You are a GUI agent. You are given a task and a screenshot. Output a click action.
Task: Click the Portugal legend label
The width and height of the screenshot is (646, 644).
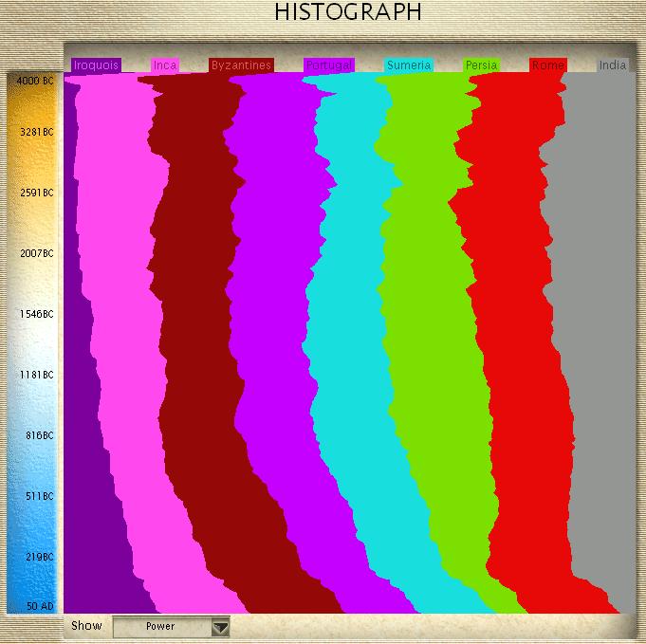[x=329, y=65]
